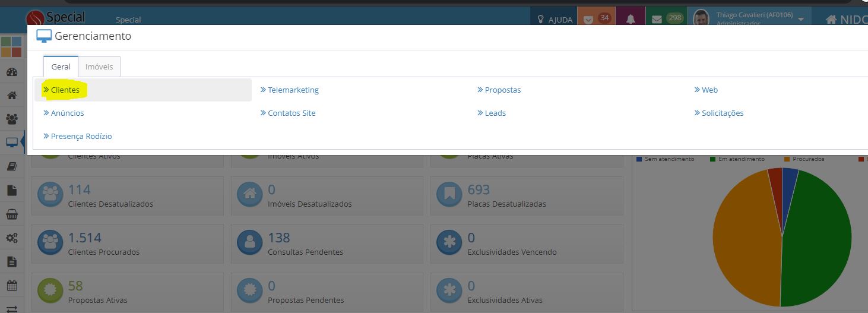Click the notification bell icon
The height and width of the screenshot is (313, 868).
click(x=631, y=19)
